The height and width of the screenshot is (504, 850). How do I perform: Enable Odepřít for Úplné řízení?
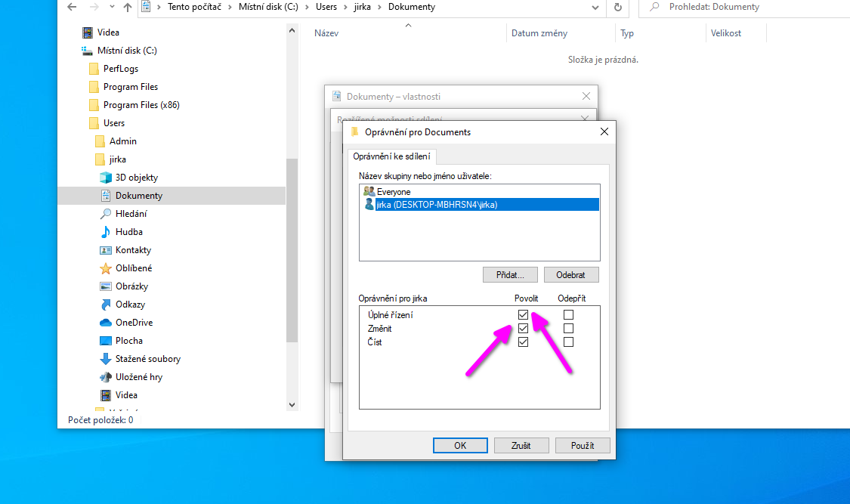[x=568, y=314]
